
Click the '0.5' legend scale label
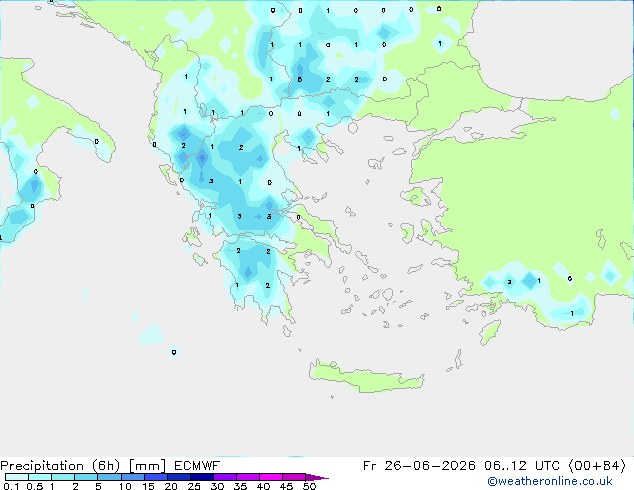click(x=35, y=486)
